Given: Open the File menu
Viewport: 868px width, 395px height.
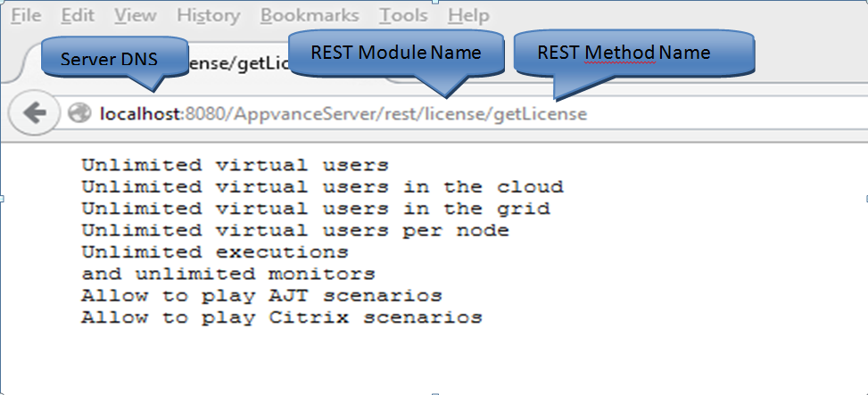Looking at the screenshot, I should tap(25, 15).
